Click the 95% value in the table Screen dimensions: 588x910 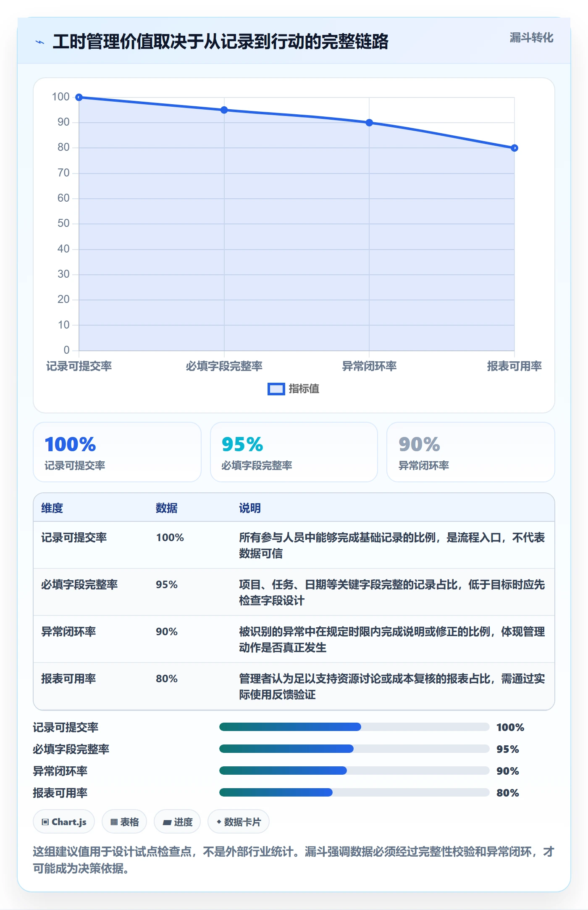pos(167,584)
